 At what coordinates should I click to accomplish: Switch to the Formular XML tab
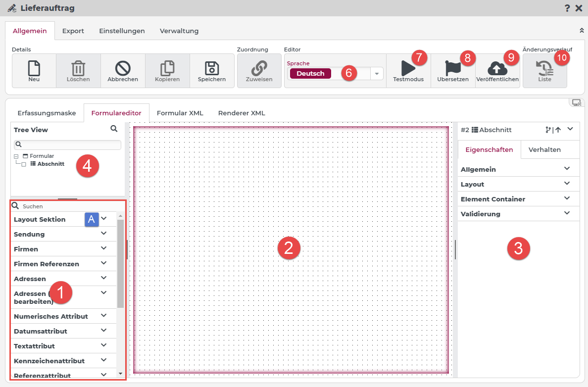pyautogui.click(x=180, y=113)
